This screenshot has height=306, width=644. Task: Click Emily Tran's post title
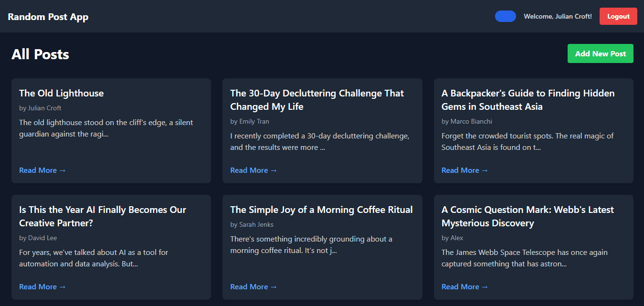coord(317,100)
